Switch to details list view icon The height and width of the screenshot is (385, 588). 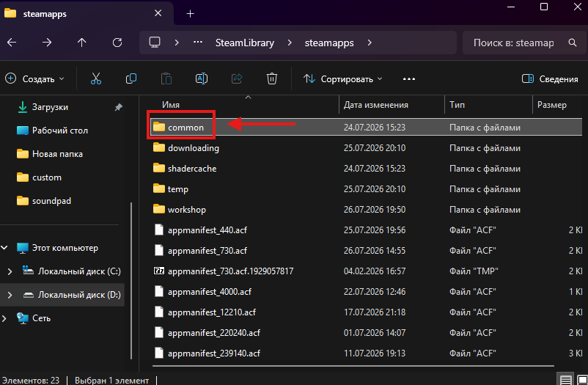(566, 379)
